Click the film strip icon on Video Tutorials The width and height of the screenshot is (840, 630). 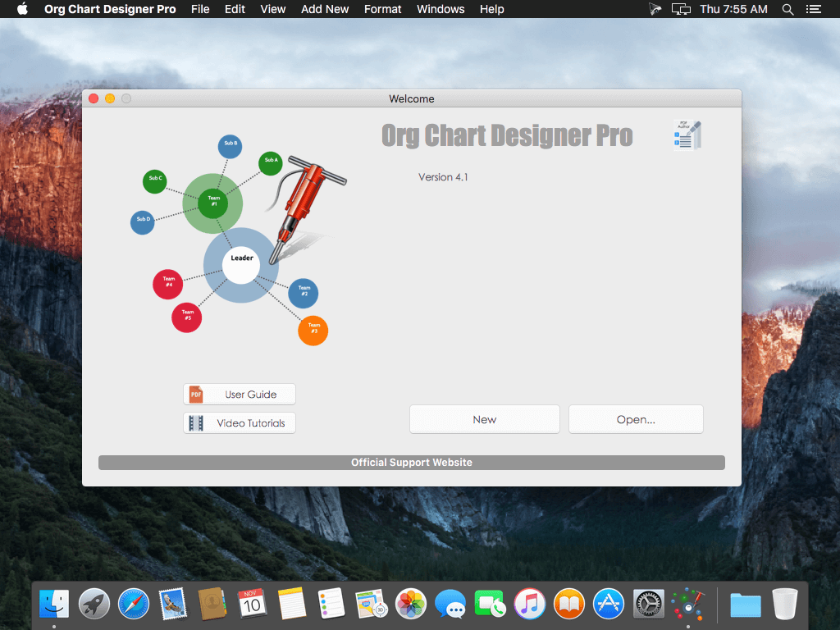pyautogui.click(x=196, y=423)
